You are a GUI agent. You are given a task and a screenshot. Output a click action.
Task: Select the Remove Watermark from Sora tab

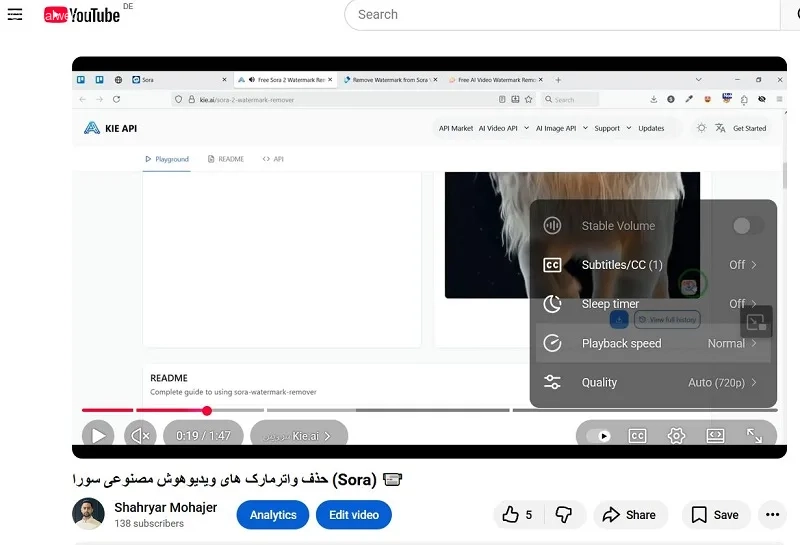point(390,80)
